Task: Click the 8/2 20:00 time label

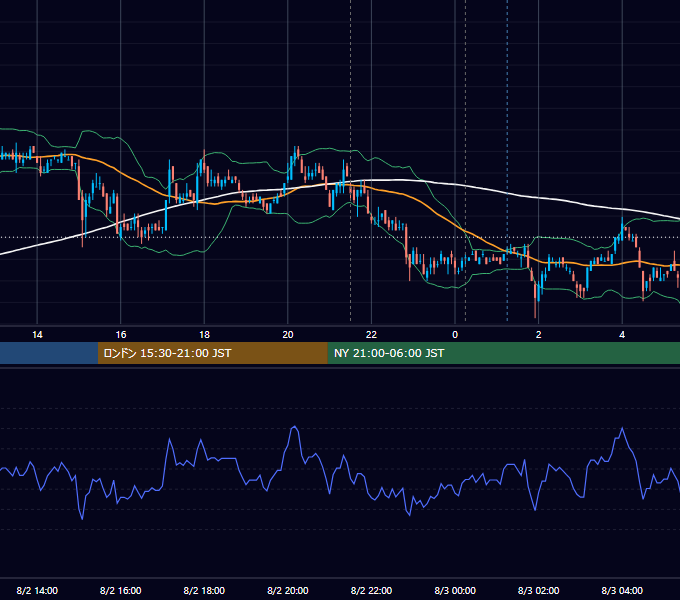Action: 288,590
